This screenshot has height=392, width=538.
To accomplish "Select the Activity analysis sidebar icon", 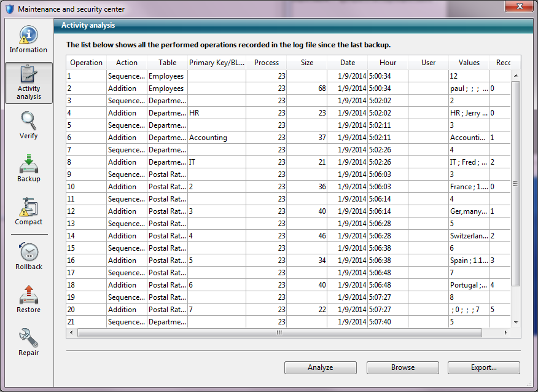I will (28, 82).
